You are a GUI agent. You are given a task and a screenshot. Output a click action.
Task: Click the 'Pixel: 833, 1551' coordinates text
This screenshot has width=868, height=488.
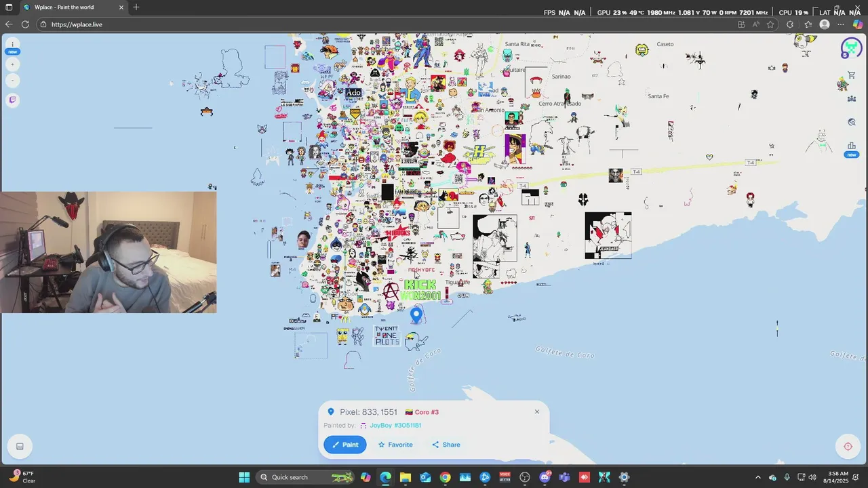tap(368, 412)
